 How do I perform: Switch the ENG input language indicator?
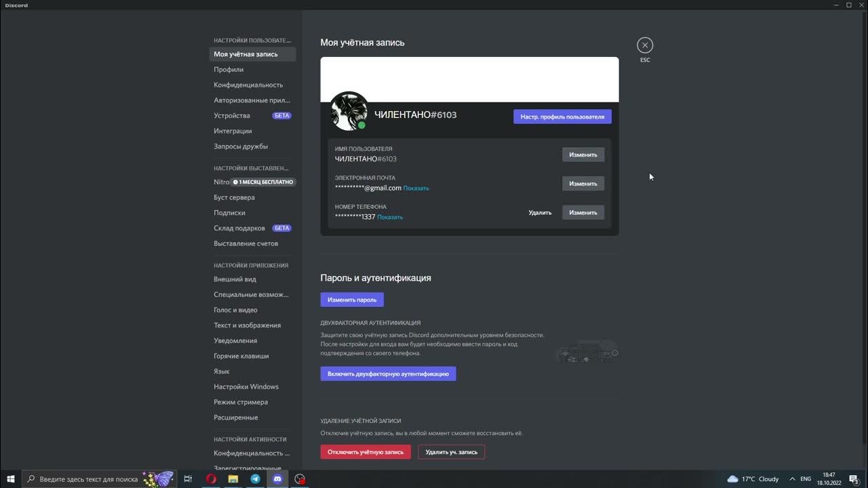tap(806, 479)
